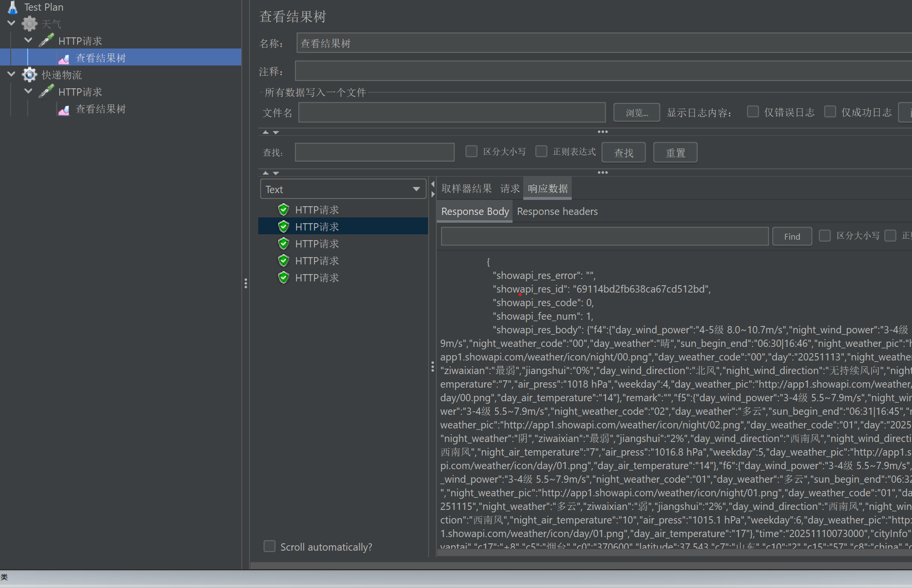Click the highlighted 查看结果树 listener icon
Screen dimensions: 912x588
tap(64, 59)
